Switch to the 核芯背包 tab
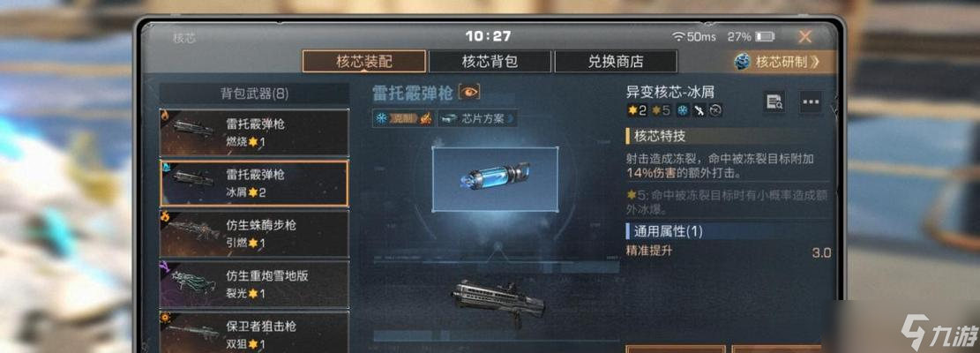This screenshot has height=353, width=980. pyautogui.click(x=490, y=61)
